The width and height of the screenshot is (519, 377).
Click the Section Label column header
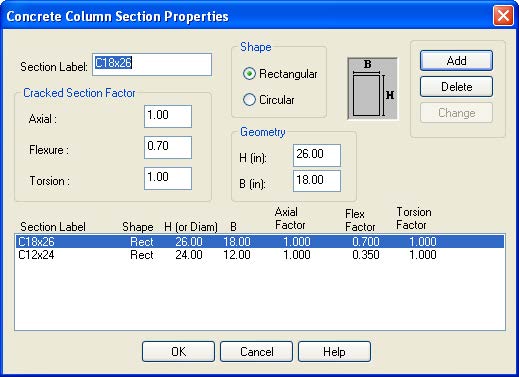pos(53,227)
